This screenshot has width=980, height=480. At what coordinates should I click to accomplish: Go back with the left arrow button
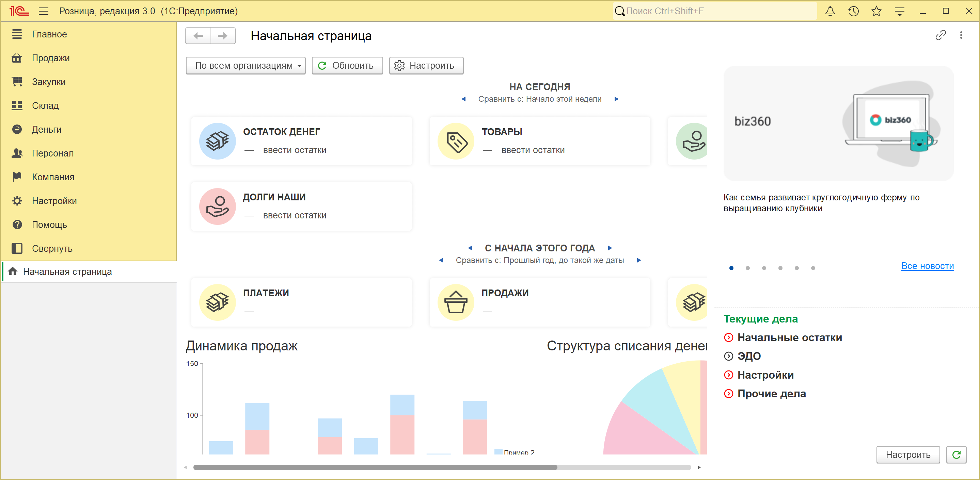click(x=198, y=36)
